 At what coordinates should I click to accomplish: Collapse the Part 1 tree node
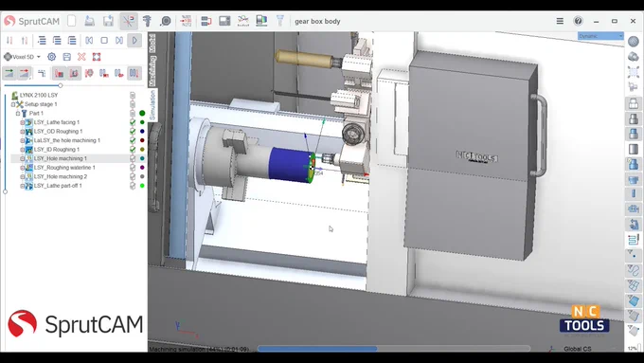[x=18, y=114]
